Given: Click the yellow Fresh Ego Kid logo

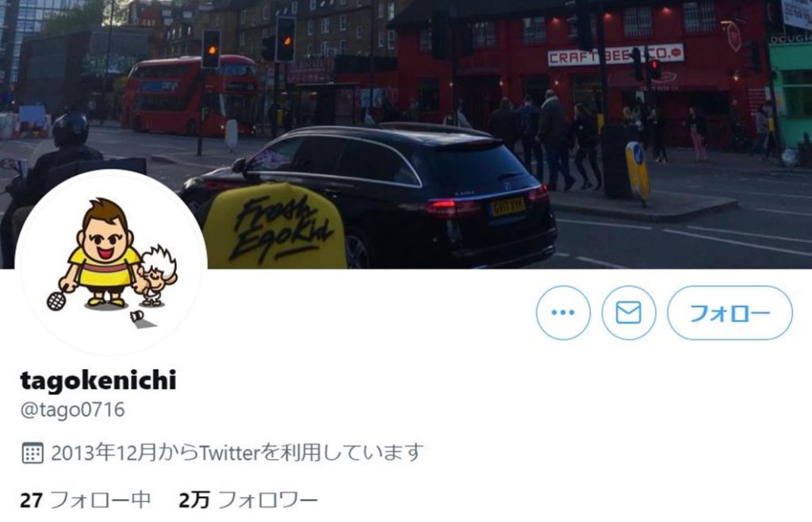Looking at the screenshot, I should pyautogui.click(x=274, y=226).
